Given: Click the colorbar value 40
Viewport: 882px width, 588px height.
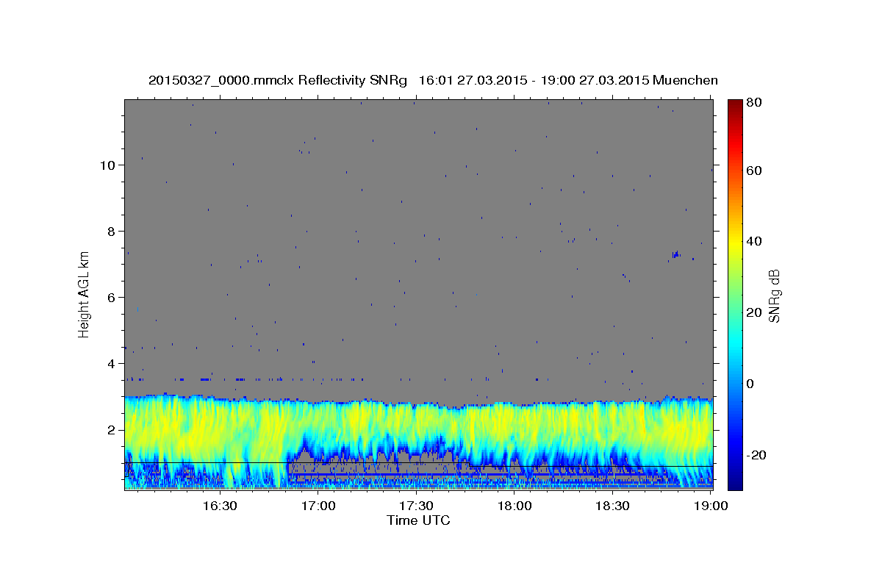Looking at the screenshot, I should coord(753,241).
